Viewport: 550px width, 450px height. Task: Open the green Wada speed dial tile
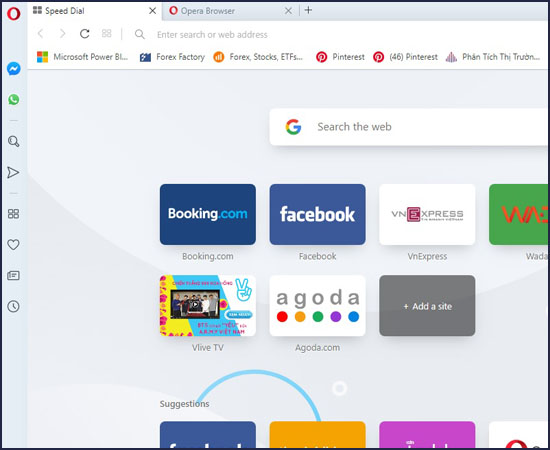518,214
